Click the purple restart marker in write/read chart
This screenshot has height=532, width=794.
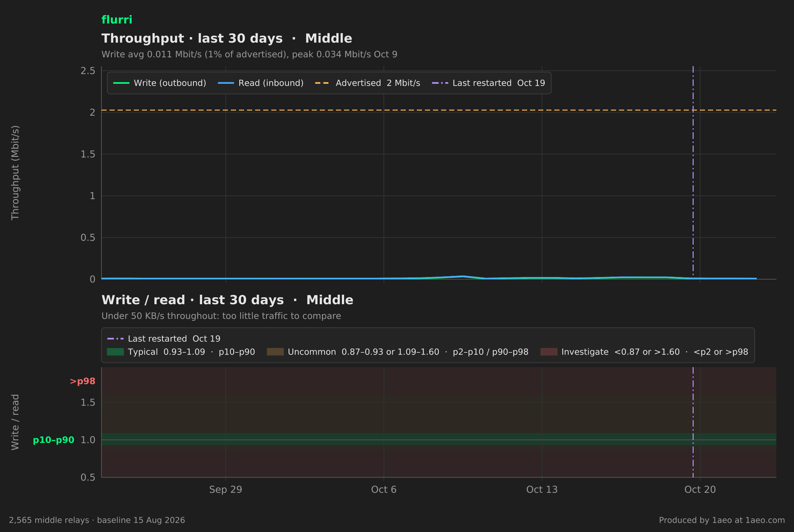[693, 422]
